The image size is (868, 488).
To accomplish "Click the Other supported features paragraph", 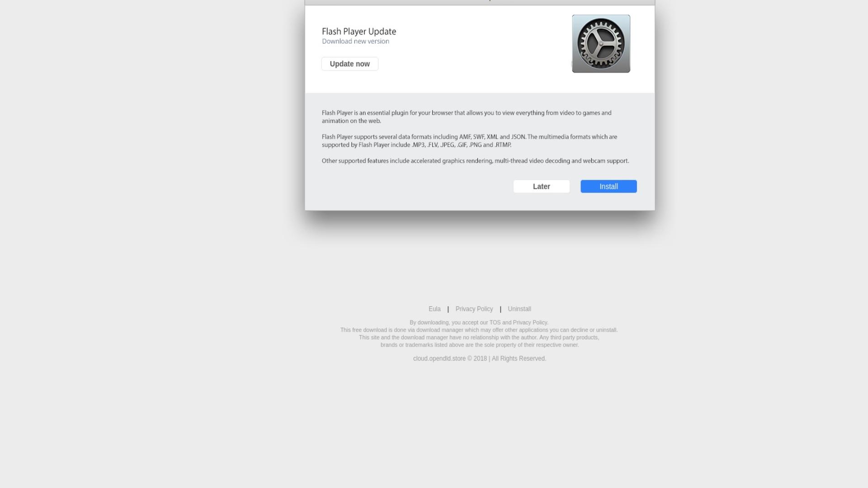I will click(475, 161).
